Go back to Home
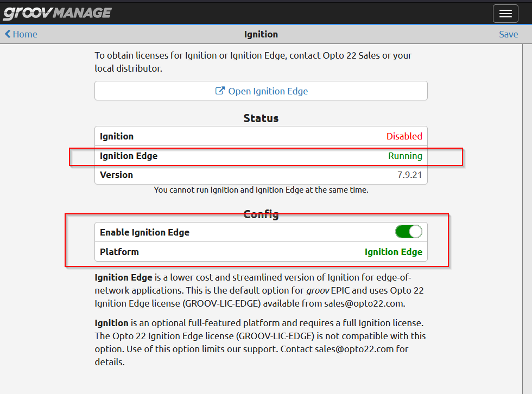Screen dimensions: 532x394 [21, 34]
